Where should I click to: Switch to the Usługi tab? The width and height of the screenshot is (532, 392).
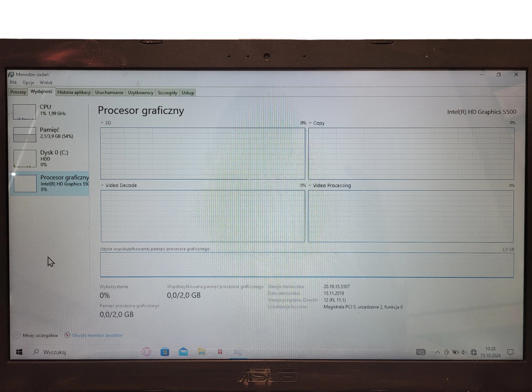pyautogui.click(x=188, y=93)
